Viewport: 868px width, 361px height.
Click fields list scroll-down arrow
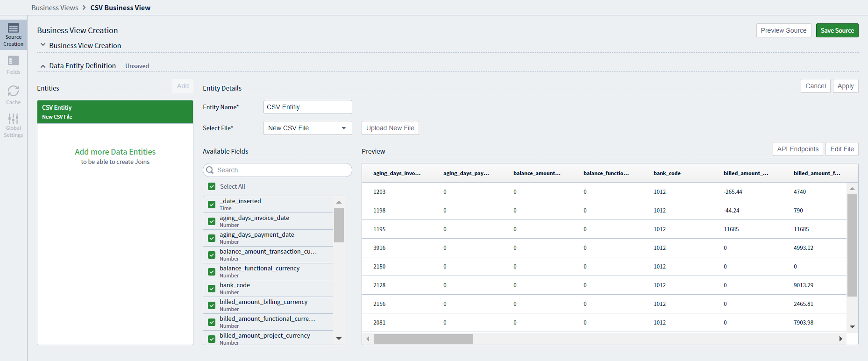pyautogui.click(x=339, y=339)
